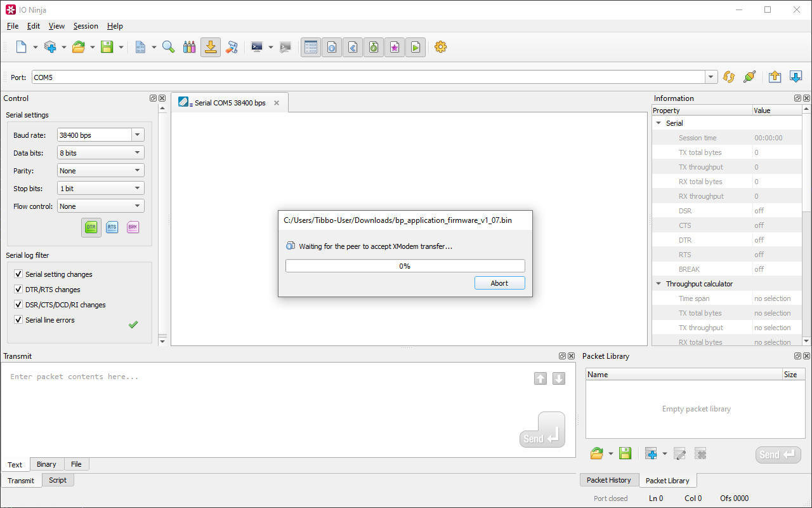812x508 pixels.
Task: Click the open folder toolbar icon
Action: pyautogui.click(x=79, y=47)
